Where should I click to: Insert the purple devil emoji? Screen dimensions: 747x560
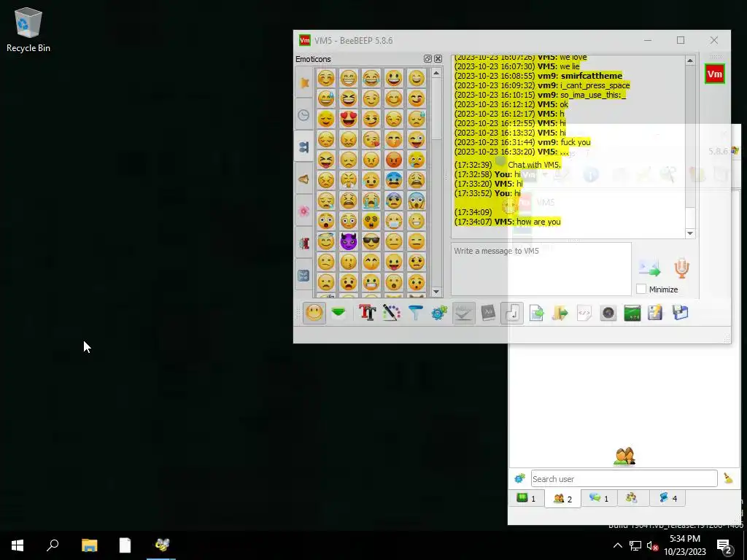349,241
